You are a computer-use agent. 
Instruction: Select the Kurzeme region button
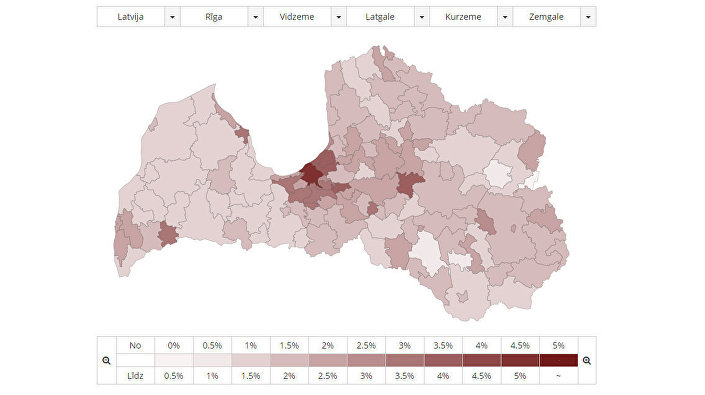tap(463, 17)
